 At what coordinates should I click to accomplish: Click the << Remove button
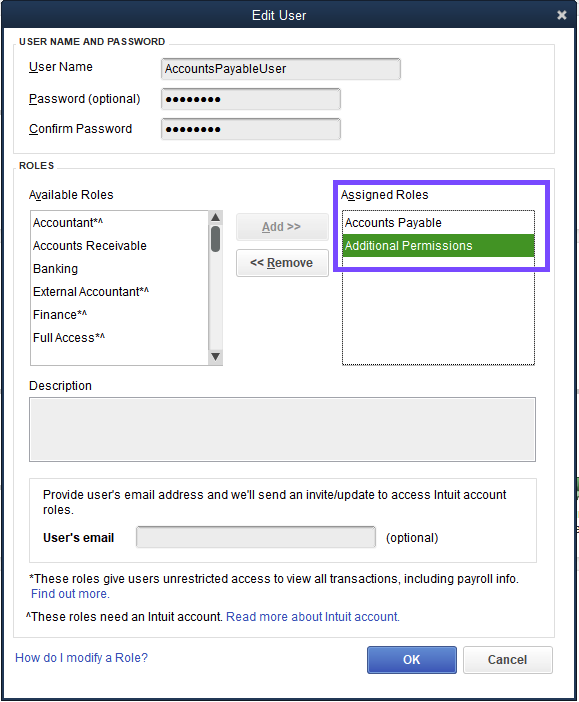[282, 263]
